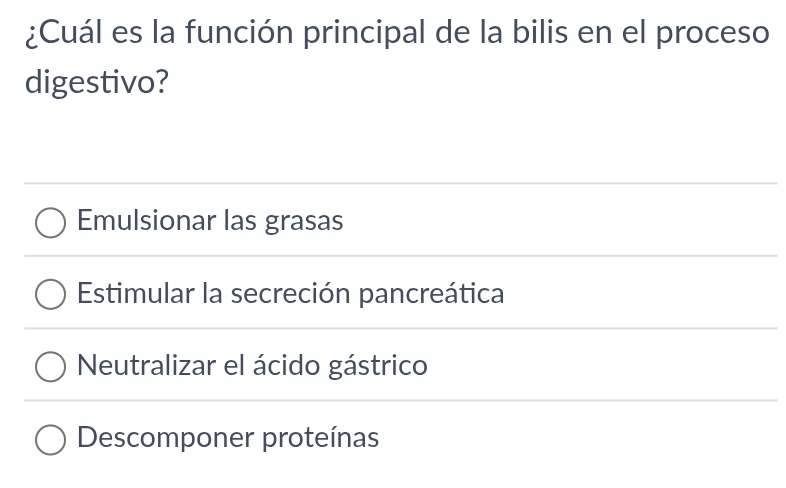Click the 'Neutralizar el ácido gástrico' answer text
This screenshot has height=488, width=786.
(252, 366)
